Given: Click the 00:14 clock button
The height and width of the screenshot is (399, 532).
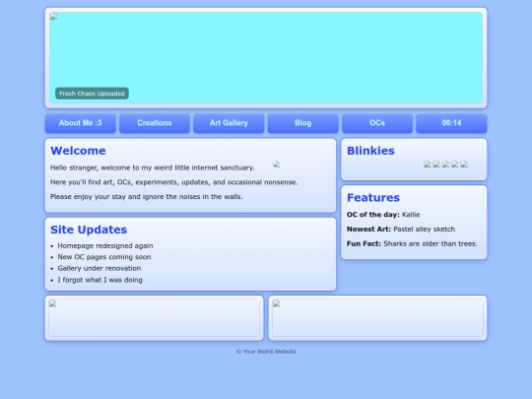Looking at the screenshot, I should pyautogui.click(x=451, y=123).
